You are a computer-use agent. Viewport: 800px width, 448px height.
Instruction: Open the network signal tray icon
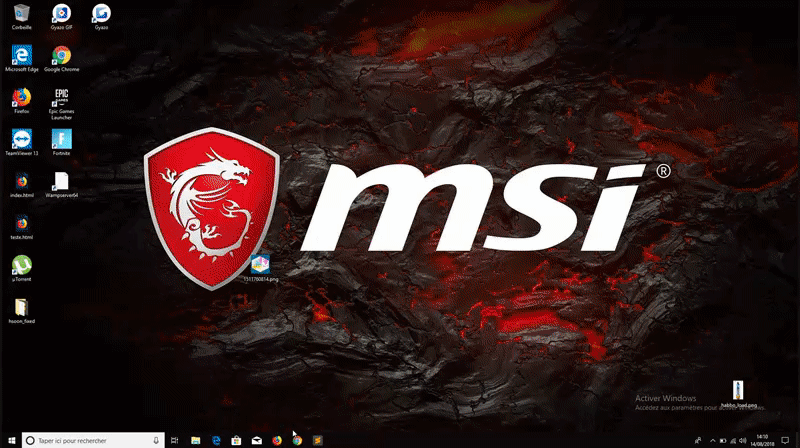[733, 441]
